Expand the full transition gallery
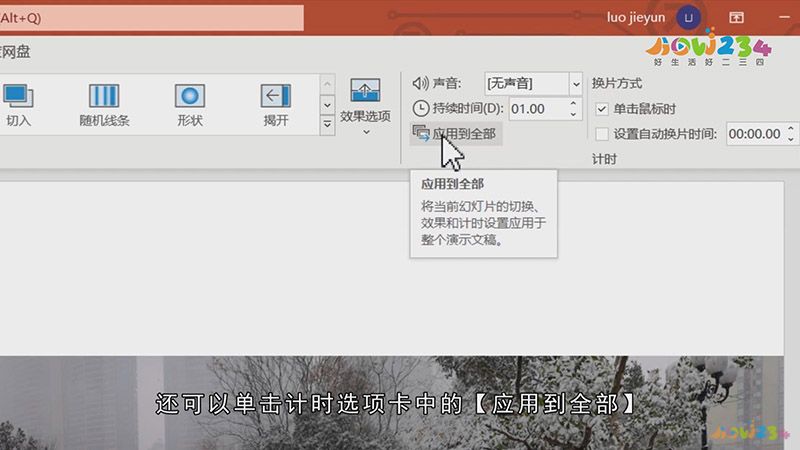 click(x=327, y=124)
